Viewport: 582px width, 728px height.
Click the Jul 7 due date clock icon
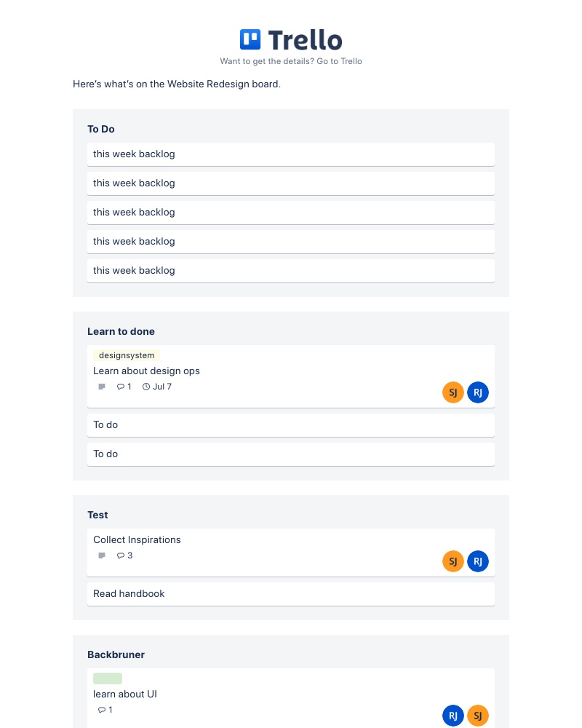pyautogui.click(x=146, y=387)
